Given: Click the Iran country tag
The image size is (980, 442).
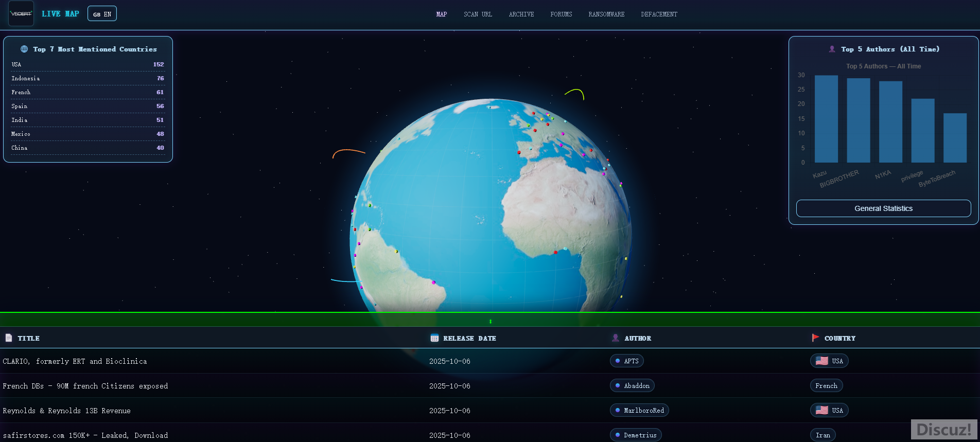Looking at the screenshot, I should pos(822,435).
